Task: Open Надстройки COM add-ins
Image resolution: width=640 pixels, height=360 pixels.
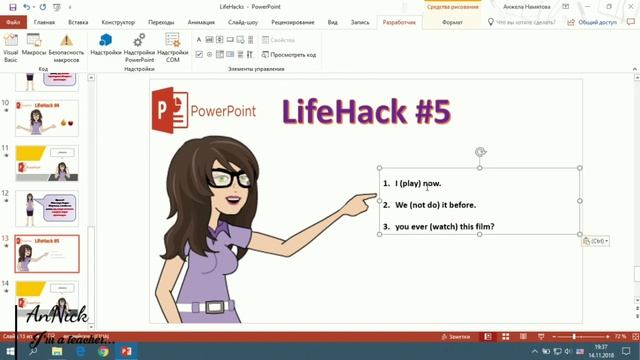Action: [173, 48]
